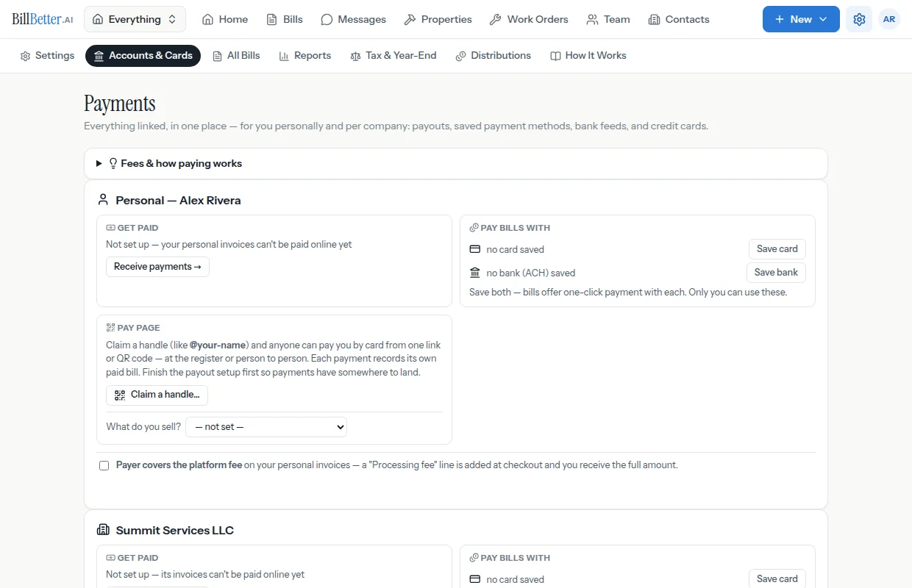
Task: Click the AR user avatar
Action: (x=889, y=19)
